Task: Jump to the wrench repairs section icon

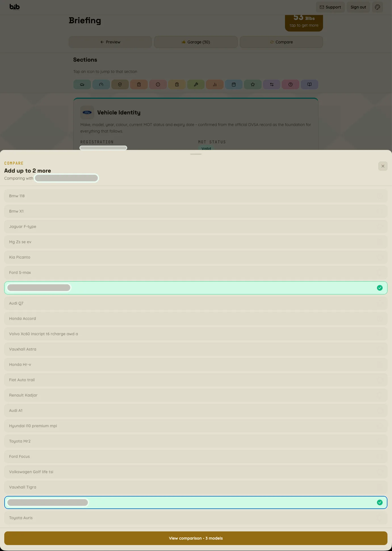Action: coord(196,85)
